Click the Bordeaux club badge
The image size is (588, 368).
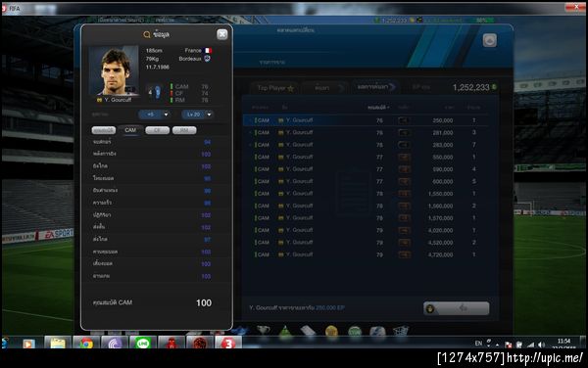click(x=207, y=59)
